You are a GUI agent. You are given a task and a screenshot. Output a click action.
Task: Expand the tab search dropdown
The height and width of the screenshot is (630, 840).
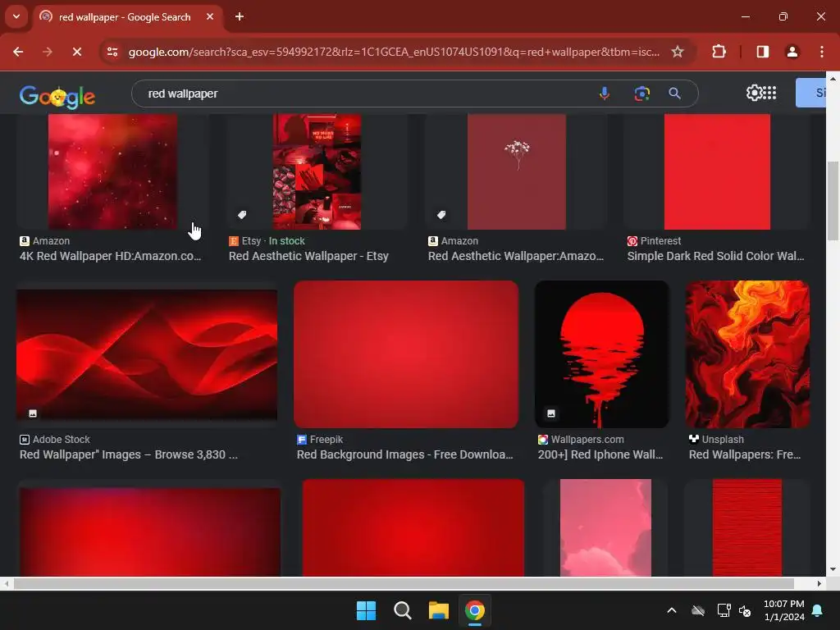point(16,16)
